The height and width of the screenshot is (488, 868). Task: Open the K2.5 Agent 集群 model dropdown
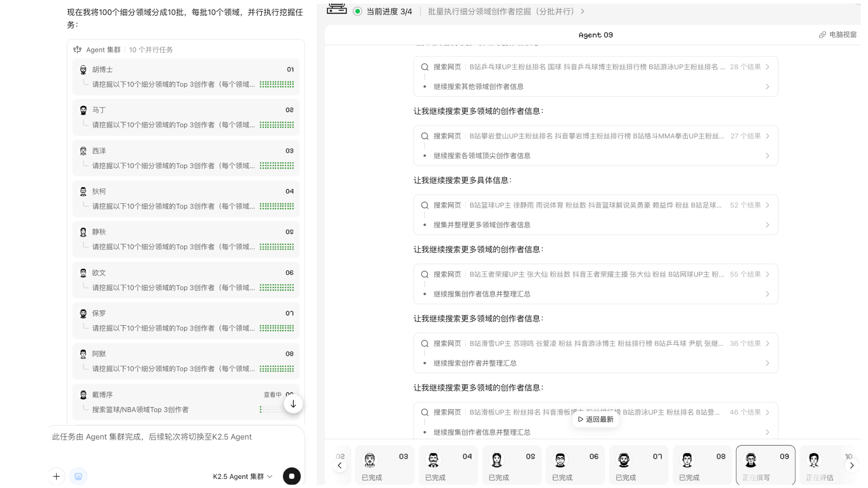pos(243,476)
